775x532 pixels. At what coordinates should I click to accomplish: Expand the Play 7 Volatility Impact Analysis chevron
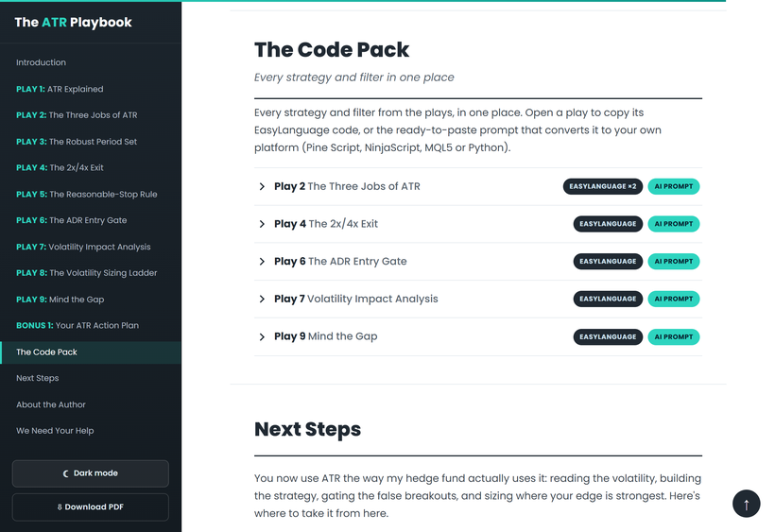tap(262, 299)
